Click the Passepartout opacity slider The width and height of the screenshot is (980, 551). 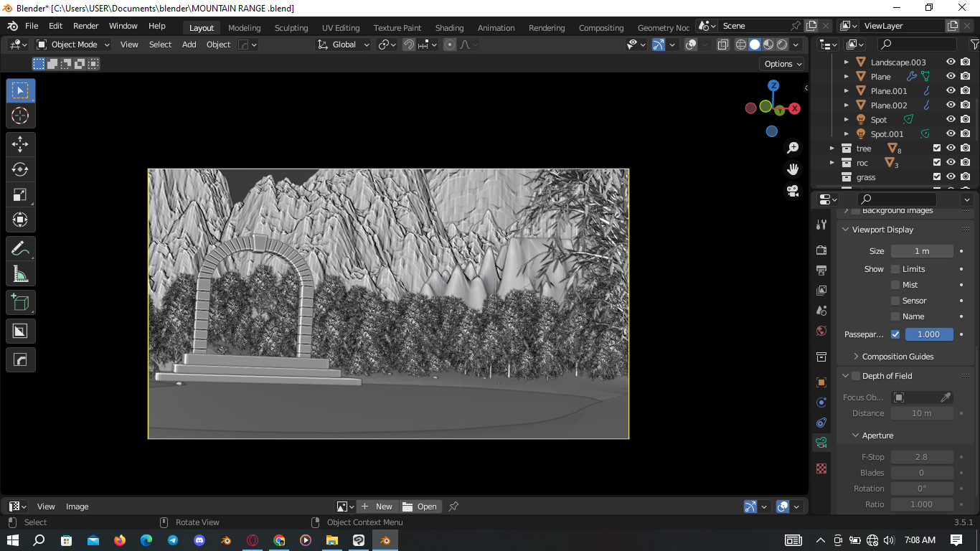coord(929,334)
